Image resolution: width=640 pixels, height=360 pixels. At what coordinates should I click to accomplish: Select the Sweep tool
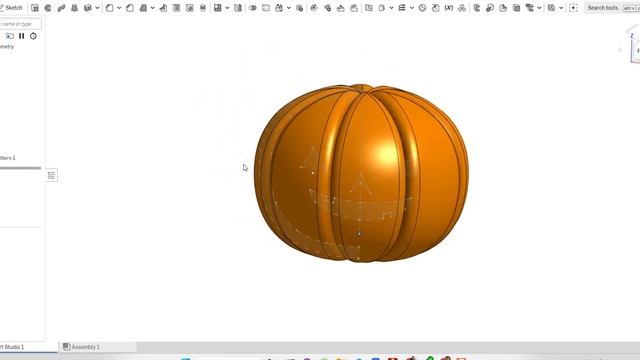61,8
